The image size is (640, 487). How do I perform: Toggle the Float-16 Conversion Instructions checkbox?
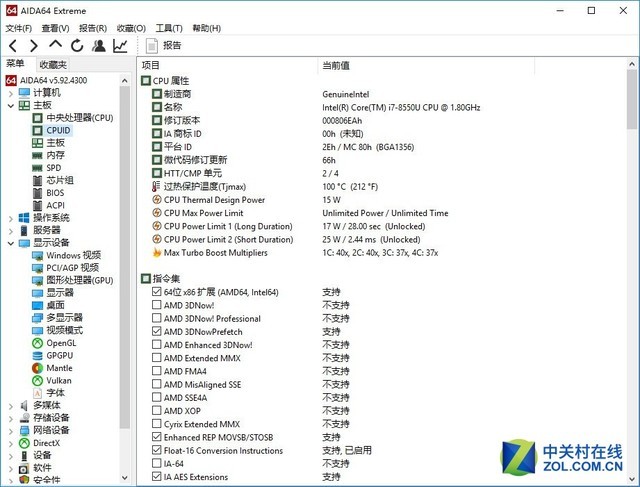coord(157,450)
